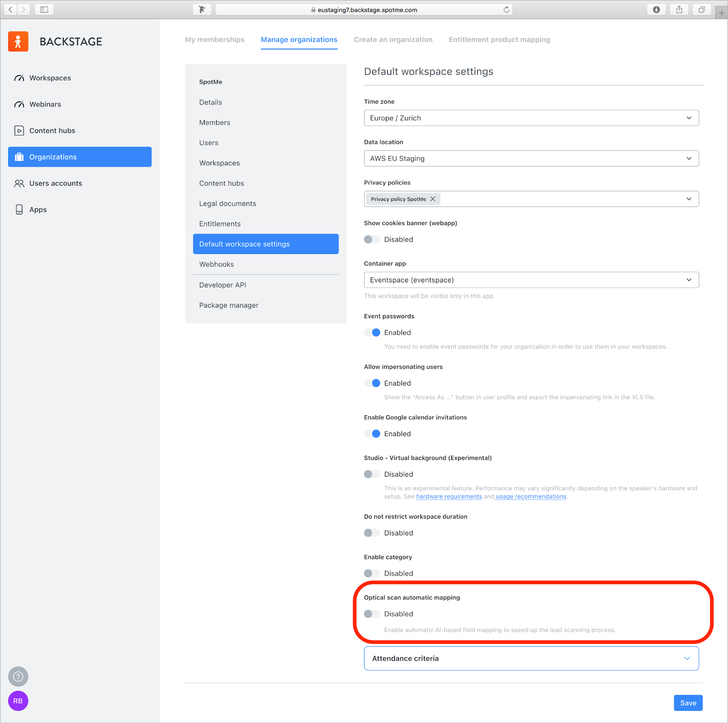728x723 pixels.
Task: Click the browser share icon
Action: point(679,10)
